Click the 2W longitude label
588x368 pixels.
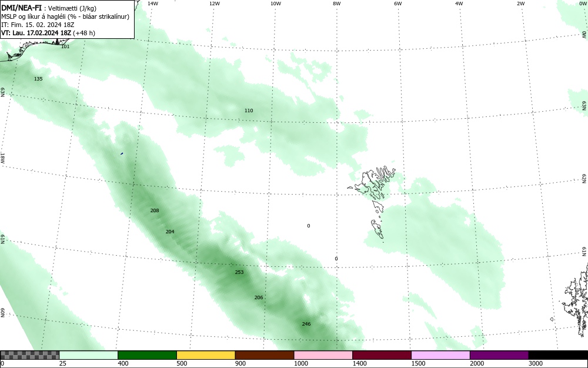(520, 4)
